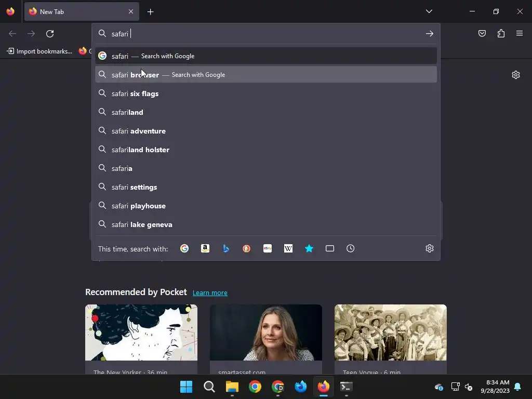The height and width of the screenshot is (399, 532).
Task: Launch blue Firefox Developer icon from taskbar
Action: [x=301, y=387]
